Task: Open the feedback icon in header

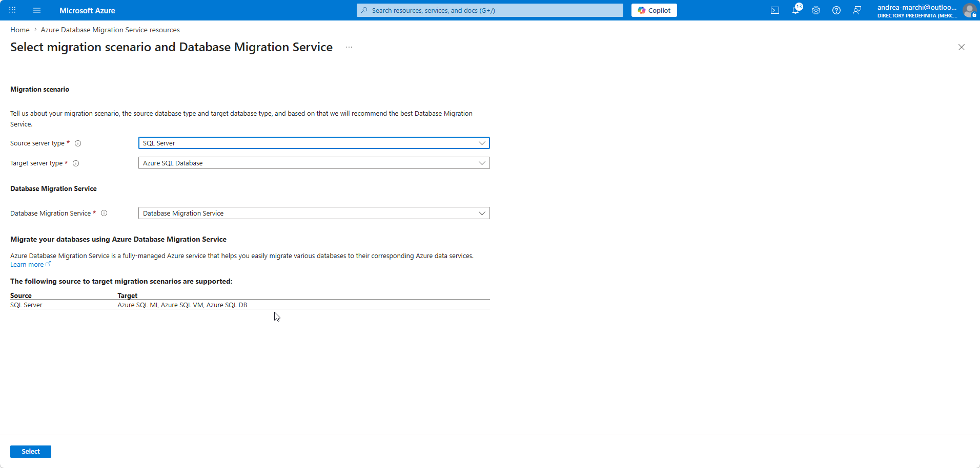Action: (857, 10)
